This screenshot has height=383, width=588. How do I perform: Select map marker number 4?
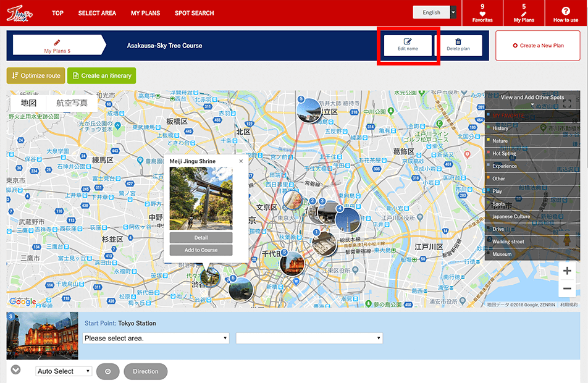coord(348,220)
